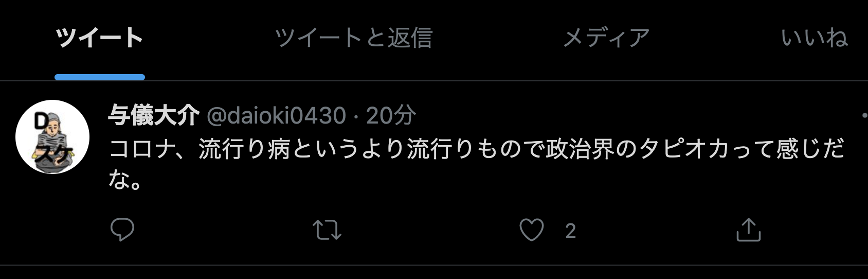Viewport: 868px width, 279px height.
Task: Open the Dスケ profile avatar picture
Action: (x=52, y=137)
